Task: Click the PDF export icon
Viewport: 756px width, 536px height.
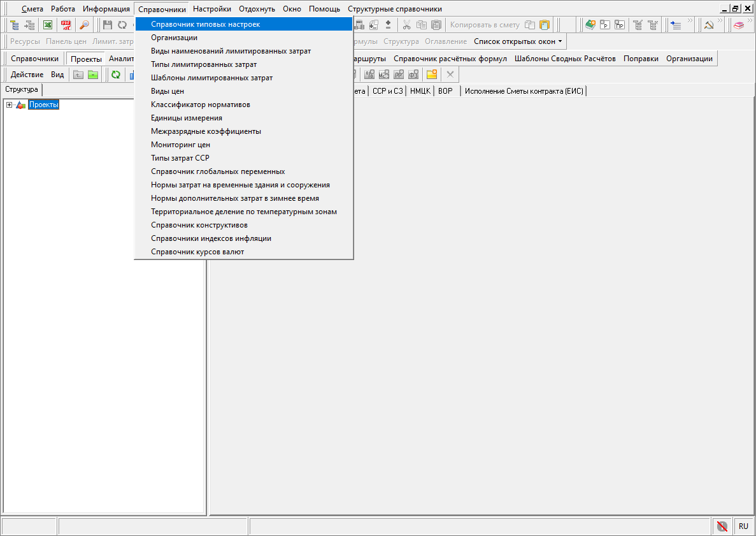Action: click(x=66, y=25)
